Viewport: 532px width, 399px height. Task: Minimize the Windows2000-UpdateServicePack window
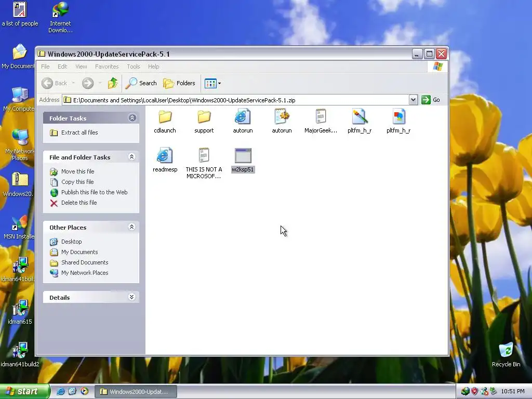(417, 54)
